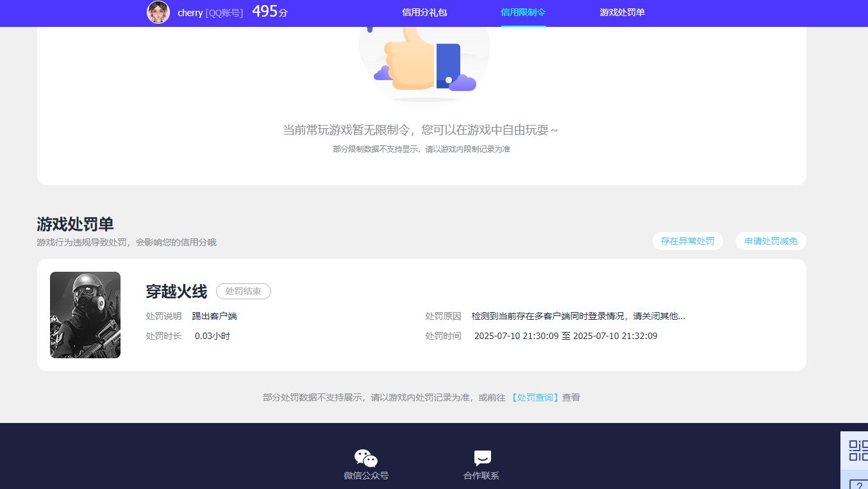Click the question mark help icon
The width and height of the screenshot is (868, 489).
click(859, 484)
